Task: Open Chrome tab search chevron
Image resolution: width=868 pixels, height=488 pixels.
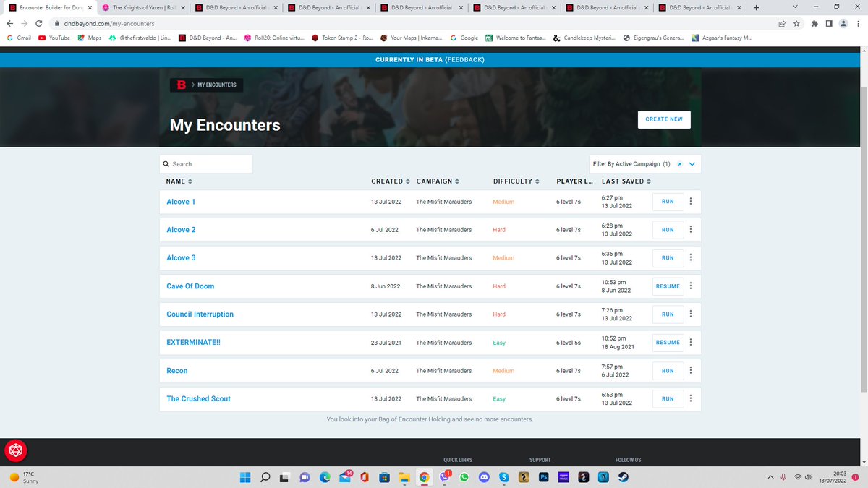Action: [x=793, y=7]
